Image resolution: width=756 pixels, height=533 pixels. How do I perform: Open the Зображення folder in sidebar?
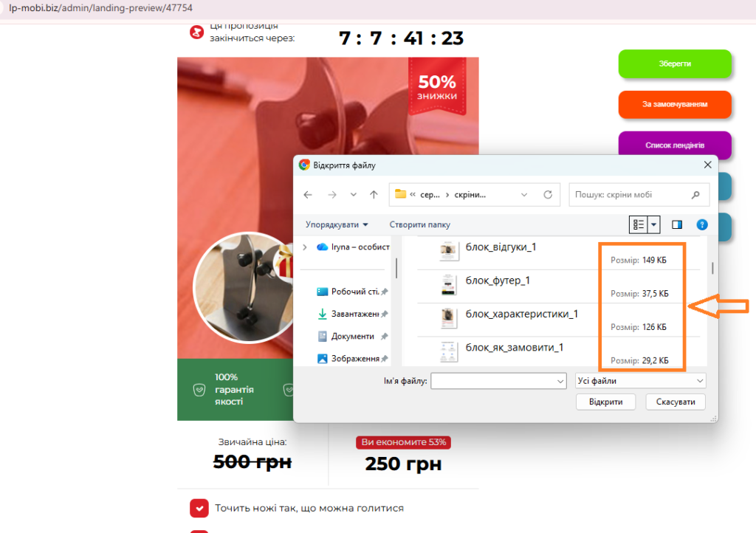pos(352,358)
